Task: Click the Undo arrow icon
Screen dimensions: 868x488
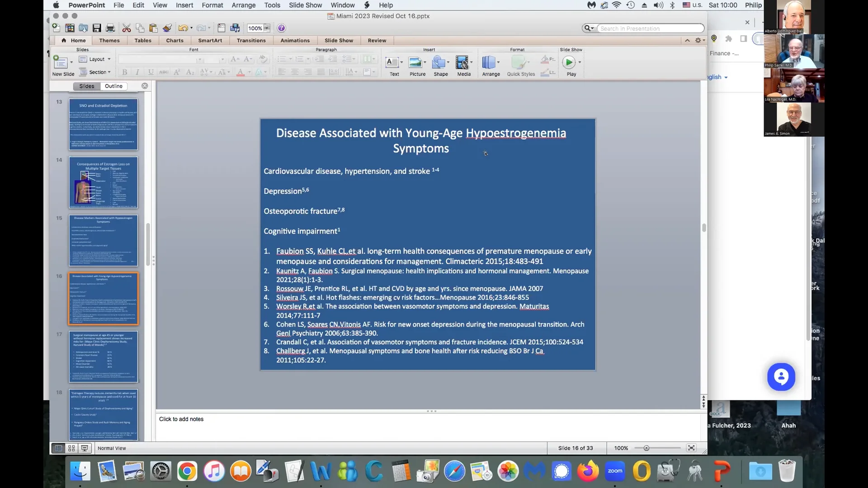Action: pyautogui.click(x=183, y=28)
